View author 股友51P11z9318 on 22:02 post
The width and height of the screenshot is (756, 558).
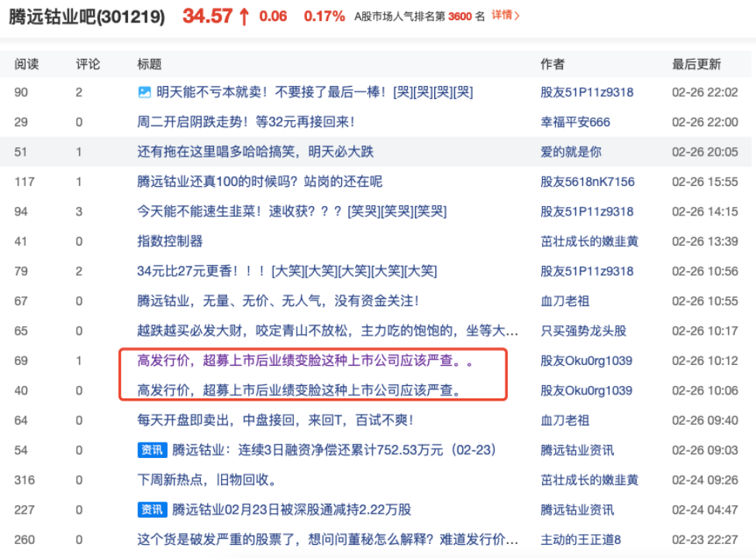point(587,92)
